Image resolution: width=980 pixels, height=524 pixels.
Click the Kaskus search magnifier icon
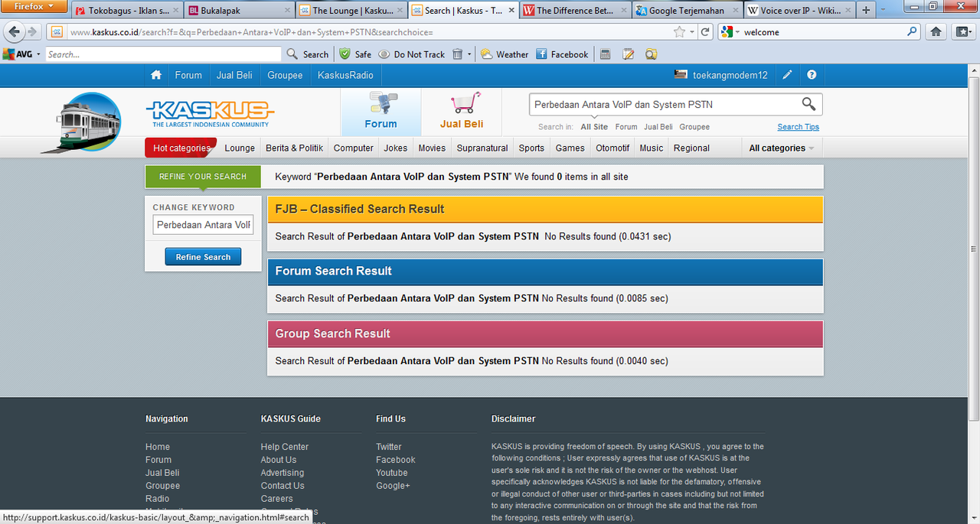[808, 104]
